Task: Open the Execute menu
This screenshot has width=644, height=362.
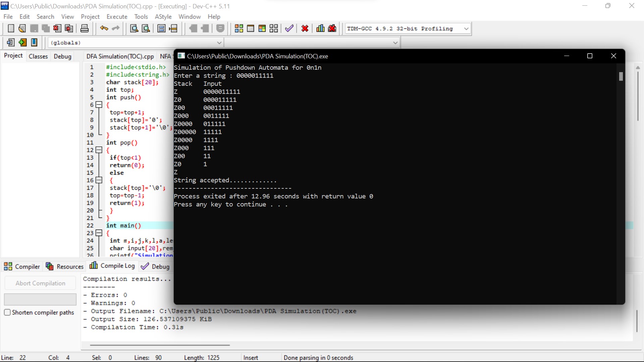Action: click(x=117, y=16)
